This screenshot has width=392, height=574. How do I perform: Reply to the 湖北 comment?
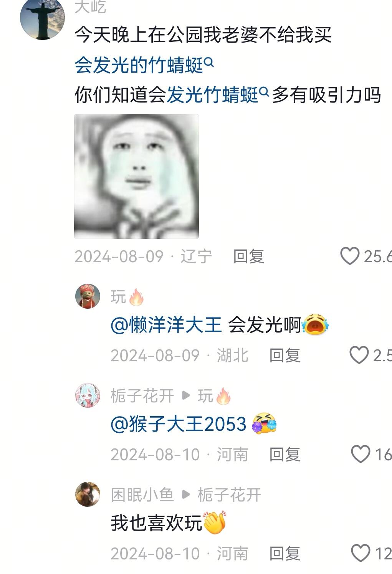(x=284, y=356)
